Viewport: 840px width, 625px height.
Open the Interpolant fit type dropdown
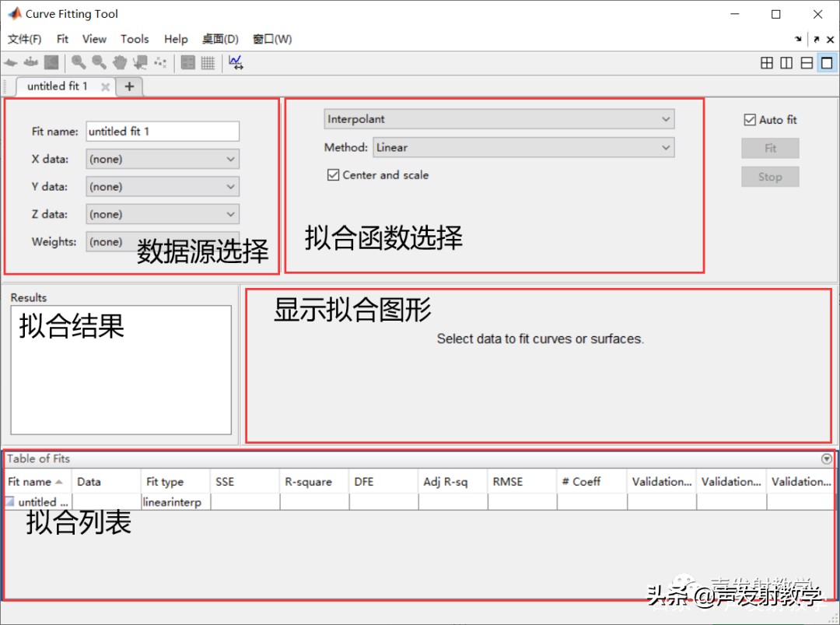(665, 118)
